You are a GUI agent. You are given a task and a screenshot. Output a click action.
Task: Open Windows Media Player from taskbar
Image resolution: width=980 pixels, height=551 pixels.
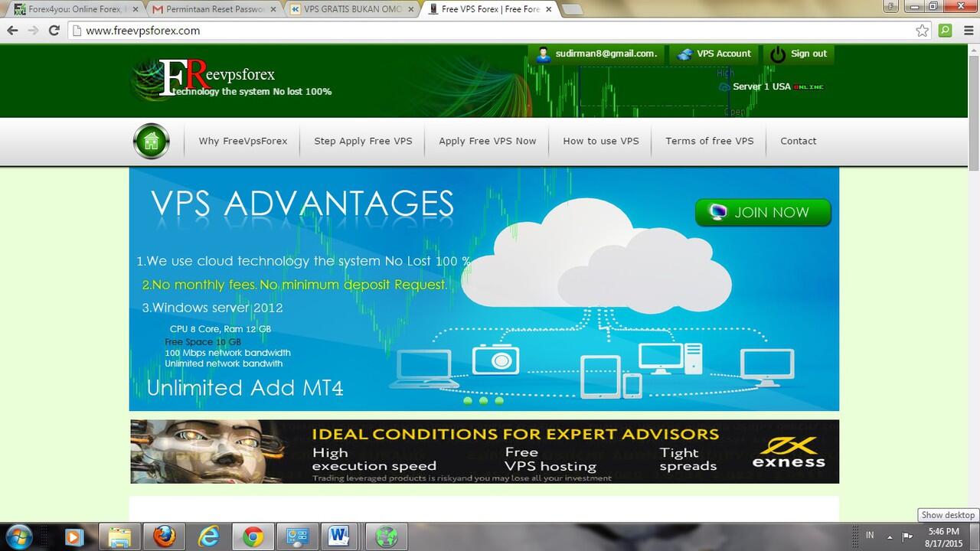73,536
